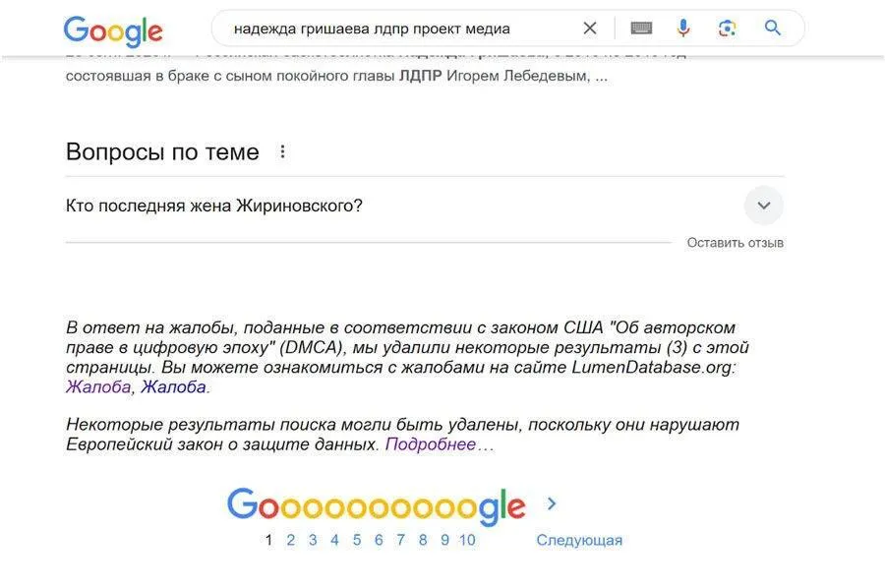Click inside the search input field
This screenshot has width=885, height=588.
click(393, 28)
